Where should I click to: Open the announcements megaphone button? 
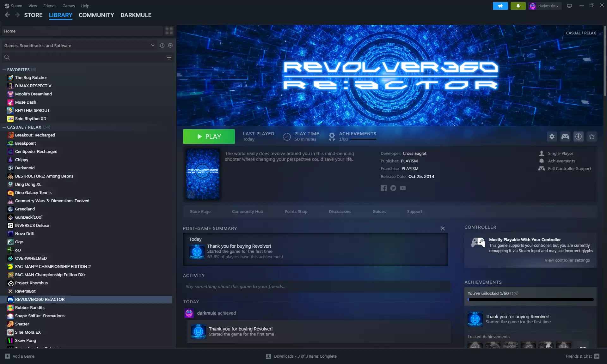tap(500, 6)
